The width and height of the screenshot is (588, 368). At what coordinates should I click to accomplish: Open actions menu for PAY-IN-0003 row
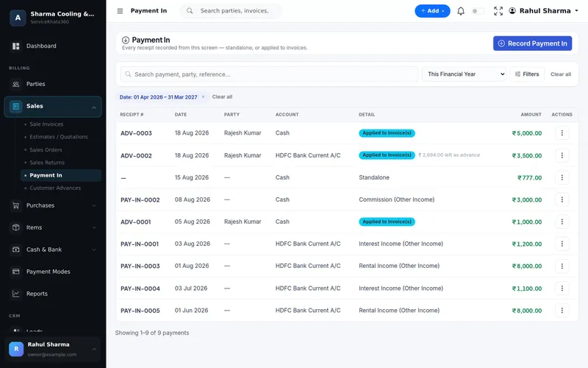[562, 266]
